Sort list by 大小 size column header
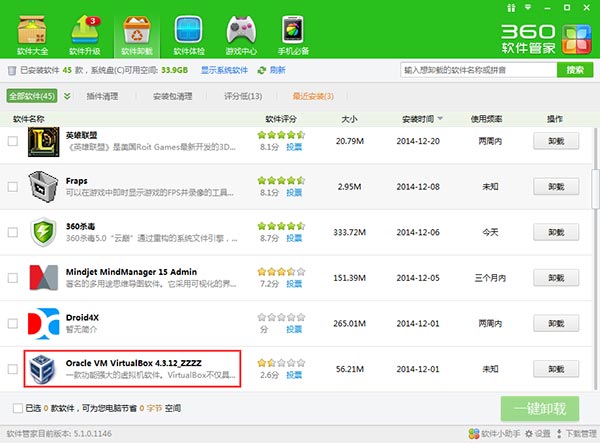The image size is (600, 443). (x=349, y=118)
